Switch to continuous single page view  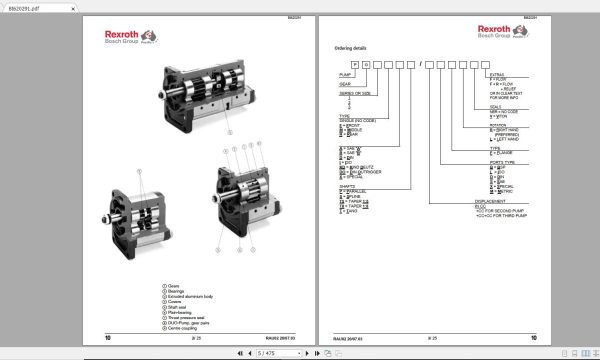coord(574,353)
